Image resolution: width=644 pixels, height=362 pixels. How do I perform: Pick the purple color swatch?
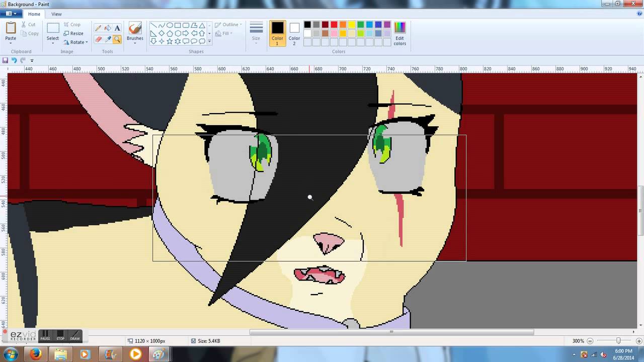(x=387, y=25)
